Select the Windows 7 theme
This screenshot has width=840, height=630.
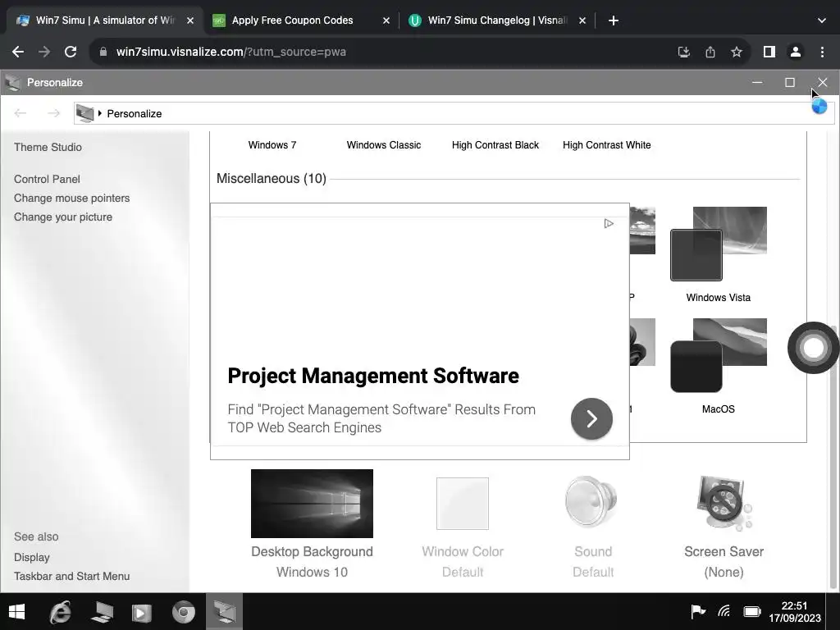click(x=272, y=145)
